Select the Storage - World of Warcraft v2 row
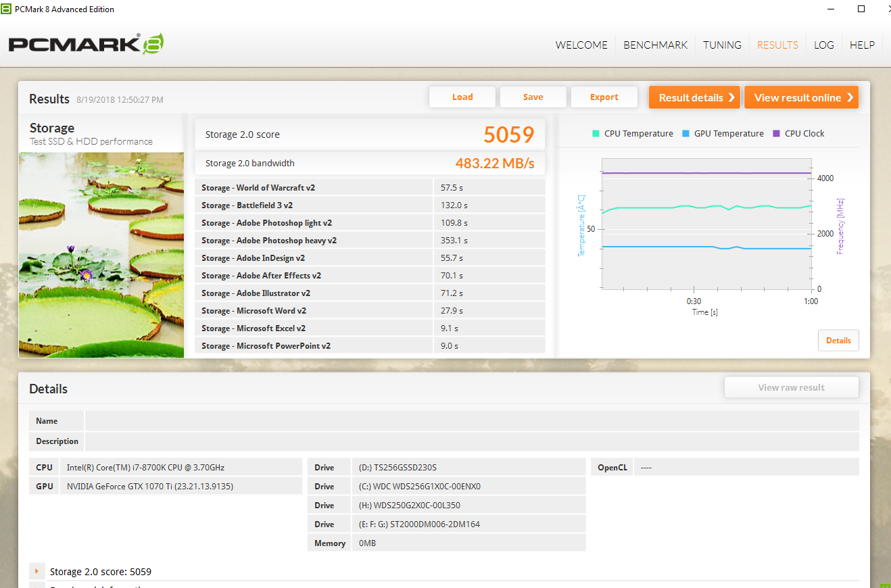Image resolution: width=891 pixels, height=588 pixels. [370, 187]
